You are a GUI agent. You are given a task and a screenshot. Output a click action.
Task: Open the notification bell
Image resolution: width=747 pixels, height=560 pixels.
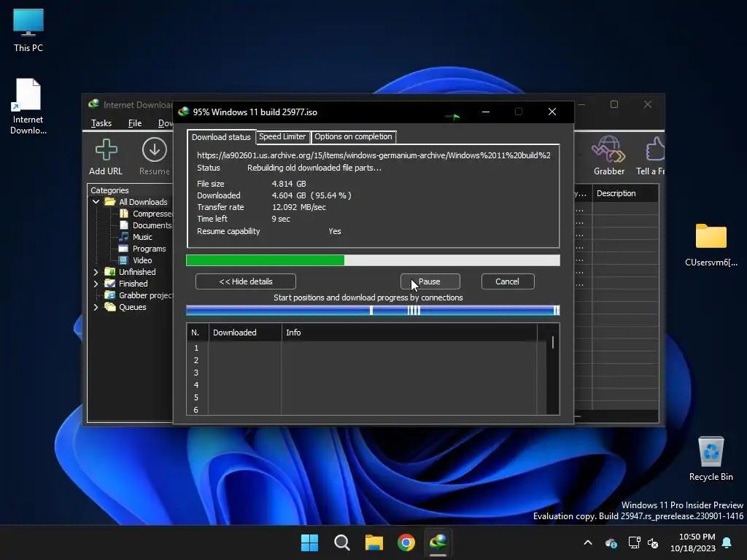[727, 542]
